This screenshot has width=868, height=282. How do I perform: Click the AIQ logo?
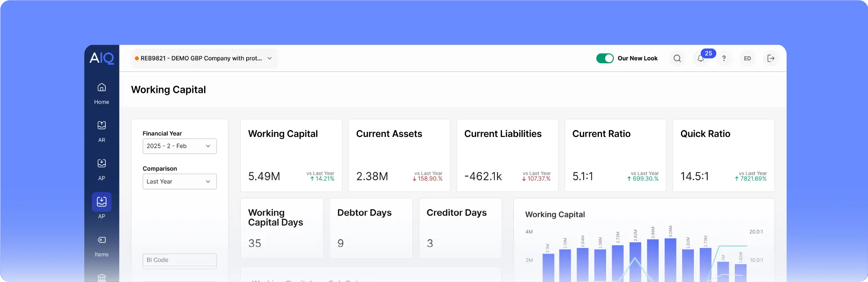(102, 58)
